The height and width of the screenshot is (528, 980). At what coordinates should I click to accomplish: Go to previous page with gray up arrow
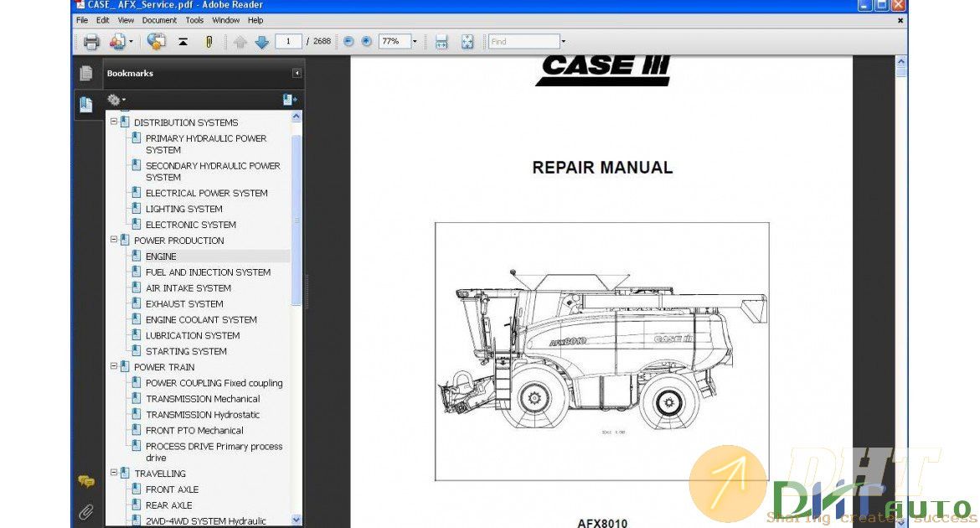click(240, 42)
